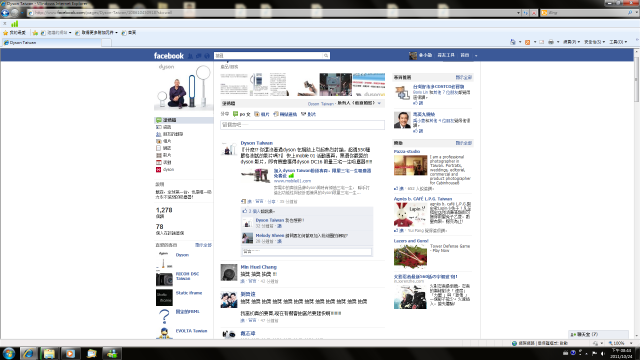640x360 pixels.
Task: Open the IE Tools menu
Action: (x=618, y=42)
